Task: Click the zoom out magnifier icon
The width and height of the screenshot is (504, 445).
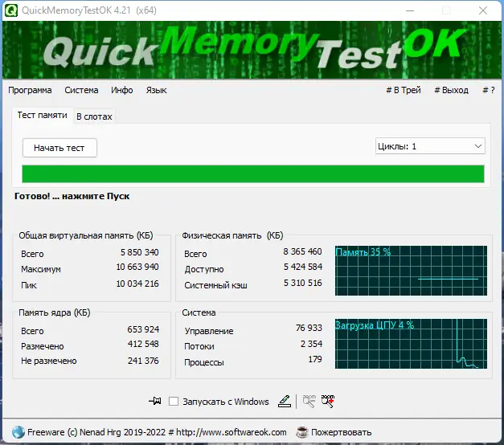Action: [309, 402]
